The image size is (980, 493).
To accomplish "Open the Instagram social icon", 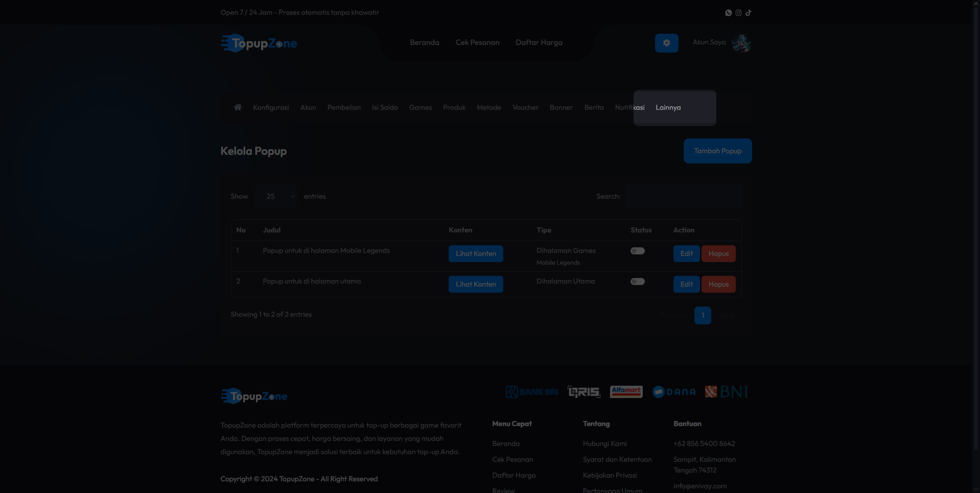I will (738, 13).
